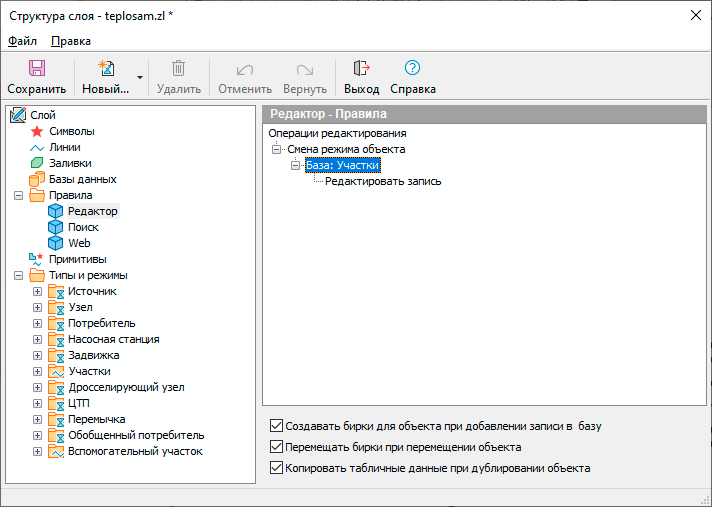Image resolution: width=712 pixels, height=507 pixels.
Task: Click the Save floppy disk icon
Action: [x=36, y=68]
